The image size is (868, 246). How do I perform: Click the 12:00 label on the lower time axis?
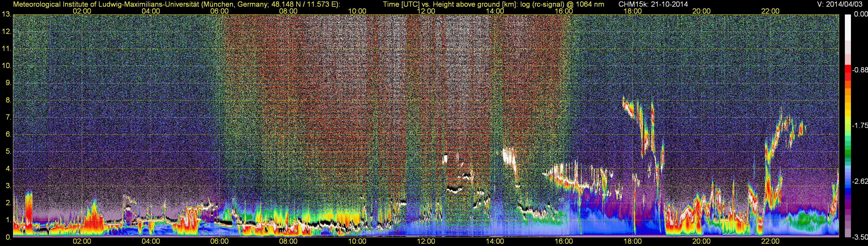click(x=426, y=242)
